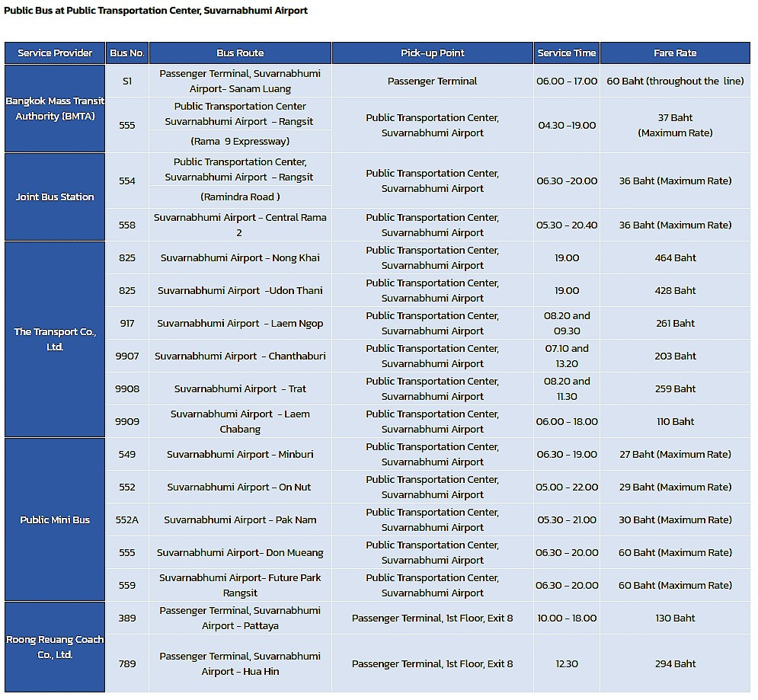Click bus number "552A"
Image resolution: width=758 pixels, height=700 pixels.
point(127,520)
